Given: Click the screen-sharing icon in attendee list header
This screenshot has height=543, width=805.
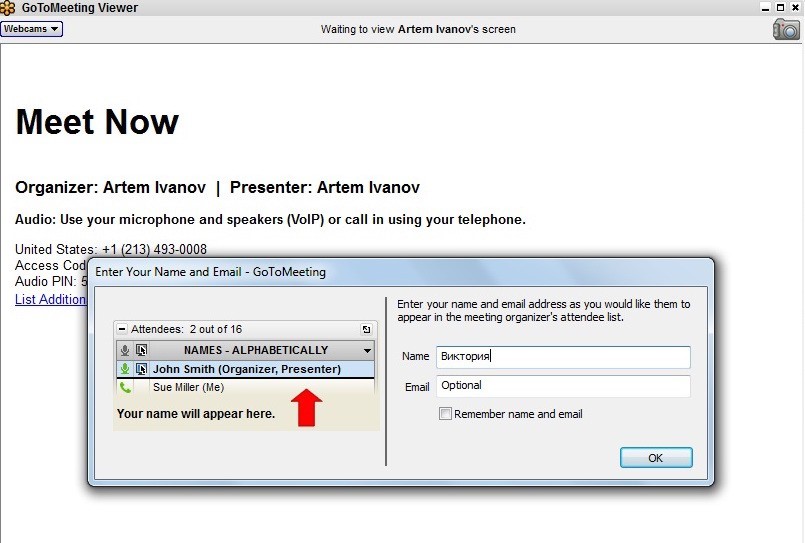Looking at the screenshot, I should coord(142,351).
